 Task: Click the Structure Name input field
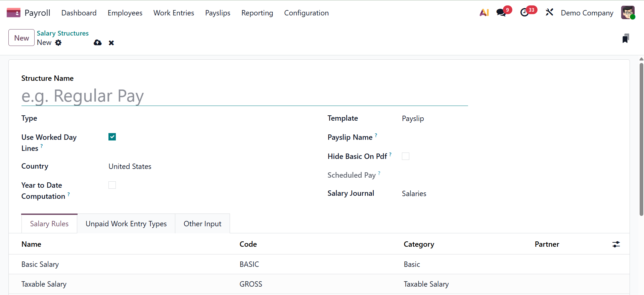point(244,96)
